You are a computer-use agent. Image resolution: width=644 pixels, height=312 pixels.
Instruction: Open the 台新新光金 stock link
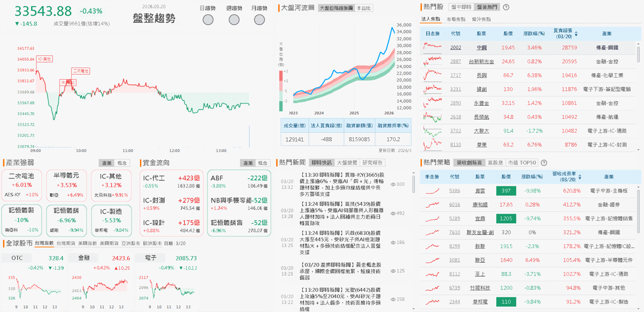(482, 62)
